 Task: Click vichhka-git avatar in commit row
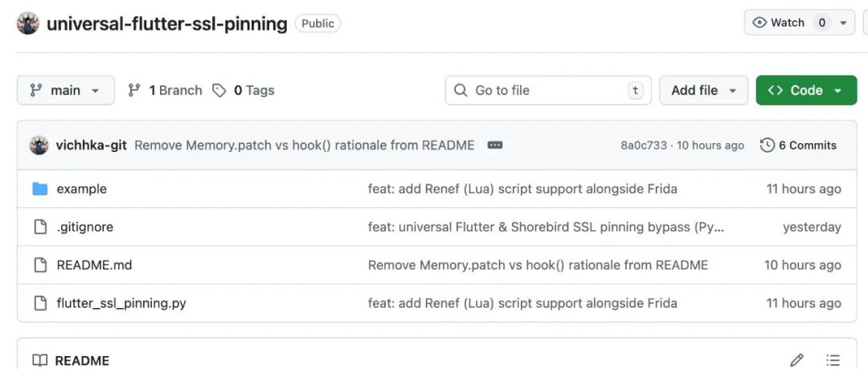[39, 146]
